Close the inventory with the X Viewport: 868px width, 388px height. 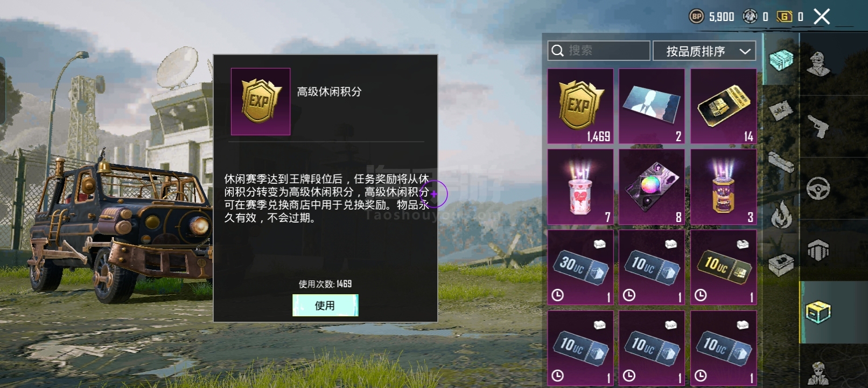tap(822, 17)
